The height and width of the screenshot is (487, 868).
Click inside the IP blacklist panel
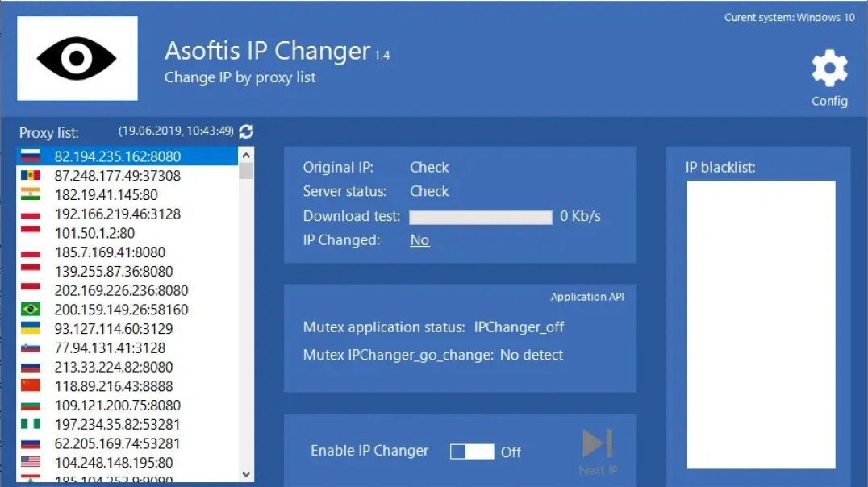point(761,323)
